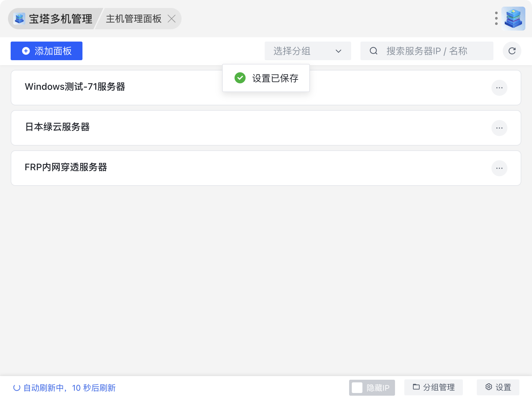Close the 主机管理面板 tab
532x399 pixels.
click(x=172, y=19)
